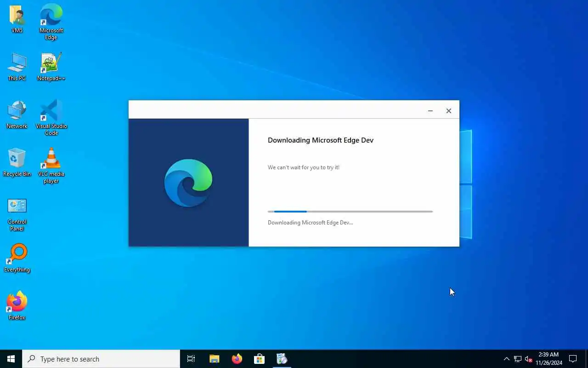Select the VLC media player shortcut
Image resolution: width=588 pixels, height=368 pixels.
(x=51, y=166)
